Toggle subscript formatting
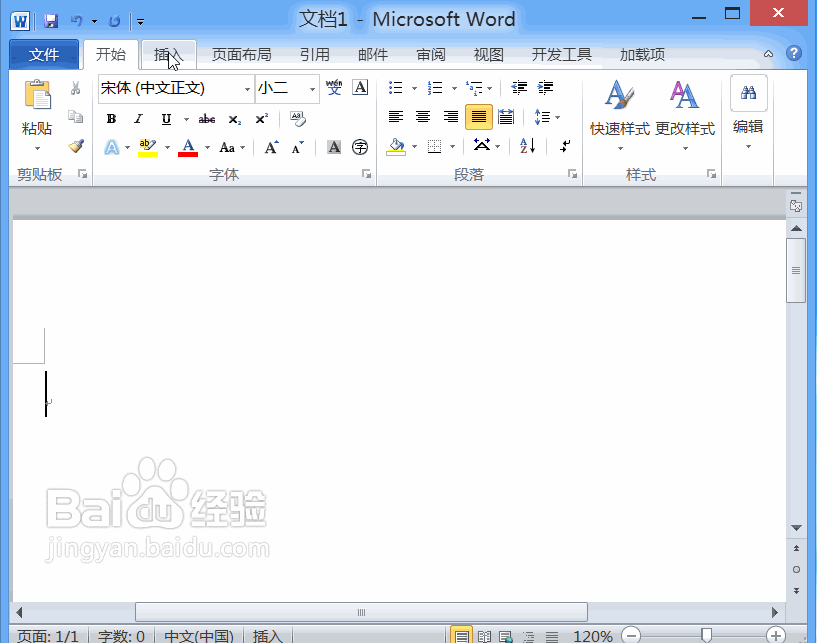The height and width of the screenshot is (643, 817). click(x=232, y=119)
